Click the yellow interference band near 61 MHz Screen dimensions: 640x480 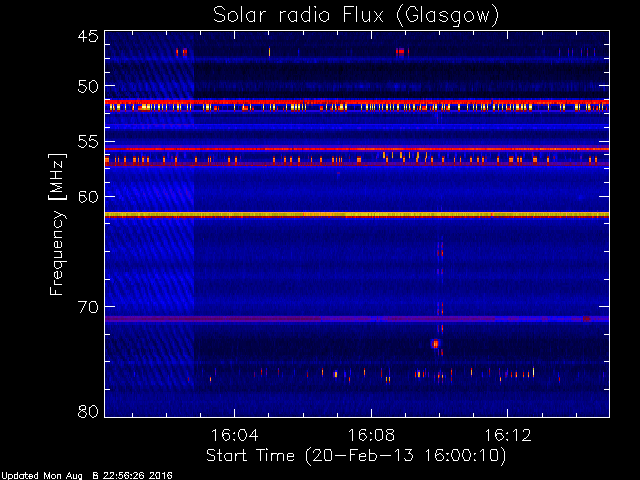tap(357, 215)
